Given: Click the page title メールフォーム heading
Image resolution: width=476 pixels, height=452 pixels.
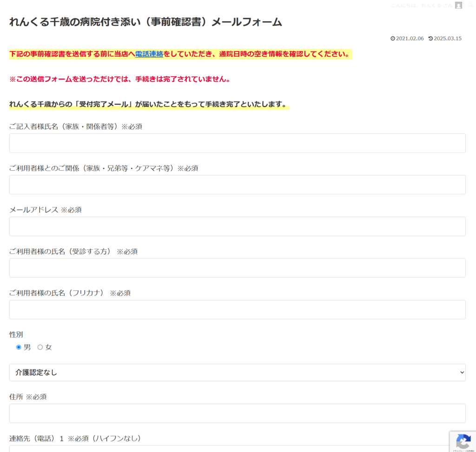Looking at the screenshot, I should coord(145,22).
